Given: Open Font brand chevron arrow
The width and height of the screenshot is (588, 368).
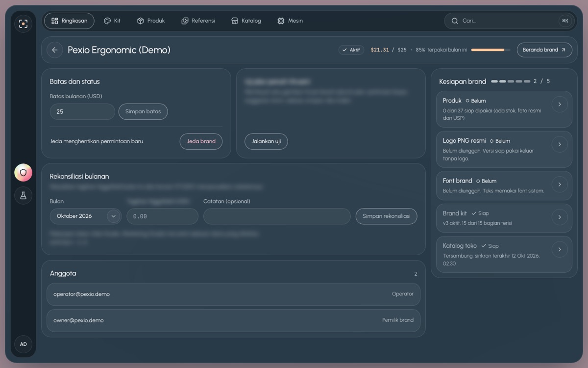Looking at the screenshot, I should [560, 184].
